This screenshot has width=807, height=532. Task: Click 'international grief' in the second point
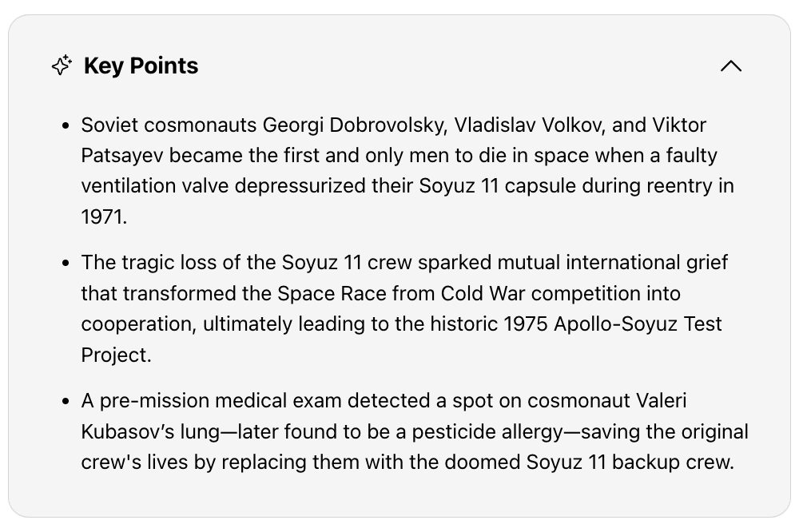pos(647,262)
